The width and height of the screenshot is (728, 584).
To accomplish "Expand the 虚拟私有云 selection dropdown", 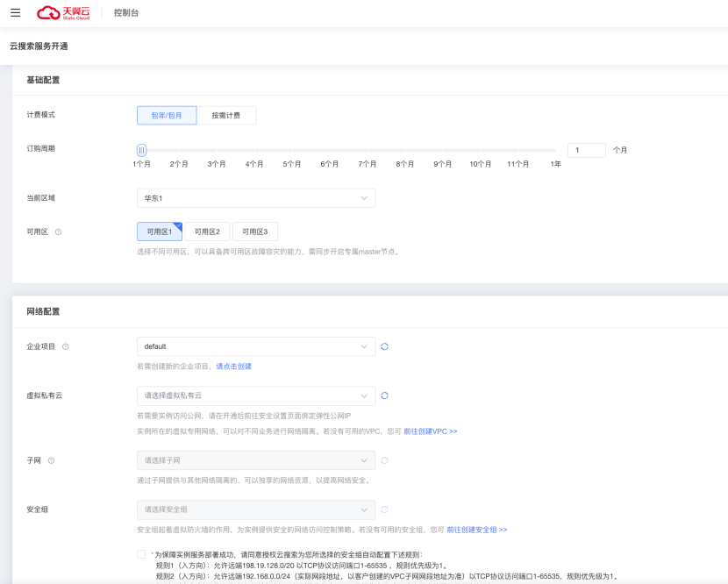I will [x=255, y=395].
